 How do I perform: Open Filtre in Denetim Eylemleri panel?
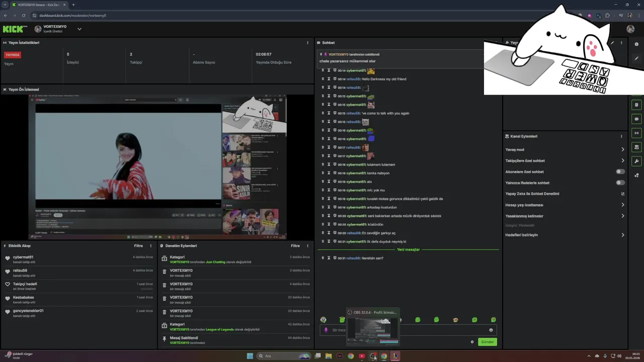[x=295, y=246]
